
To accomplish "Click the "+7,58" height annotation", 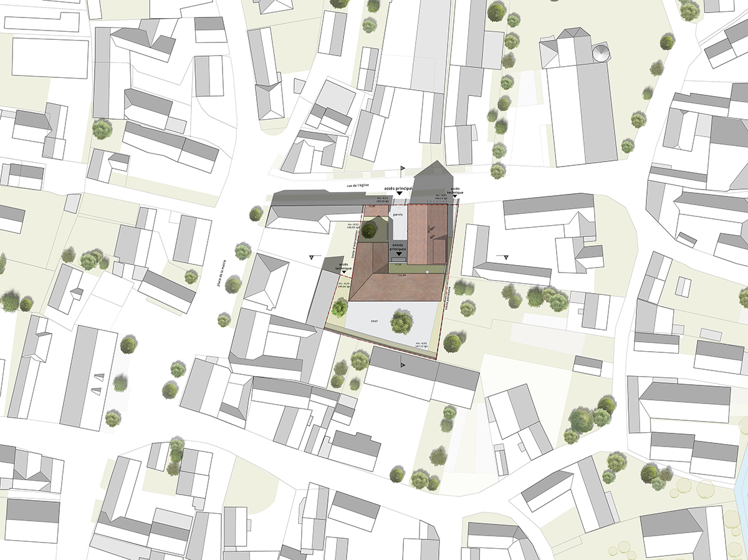I will click(x=398, y=264).
